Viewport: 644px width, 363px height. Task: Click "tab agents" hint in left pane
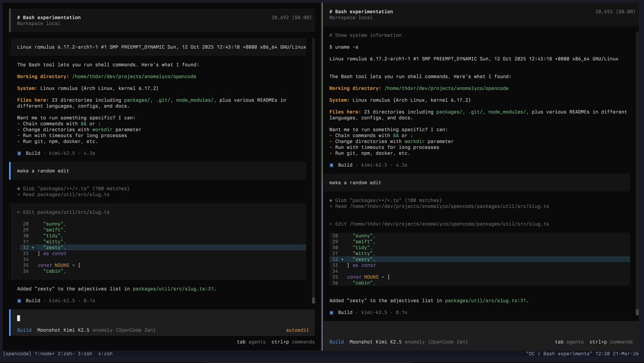(251, 342)
